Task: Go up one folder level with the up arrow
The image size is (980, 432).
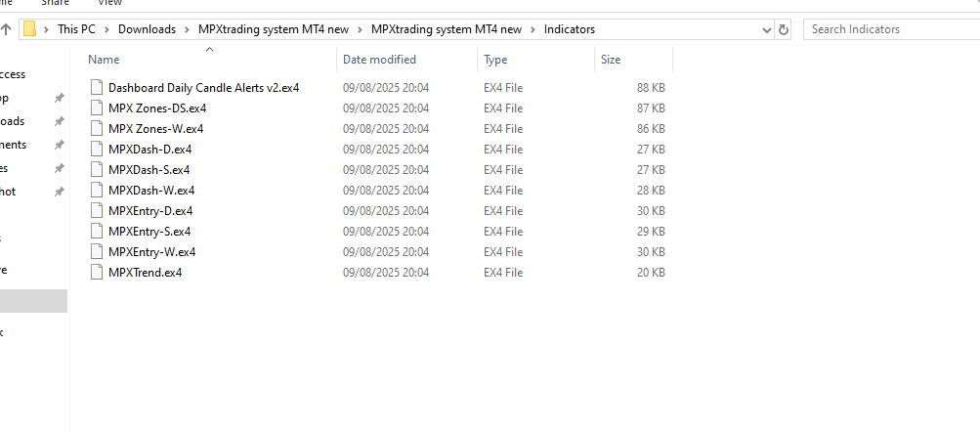Action: click(7, 30)
